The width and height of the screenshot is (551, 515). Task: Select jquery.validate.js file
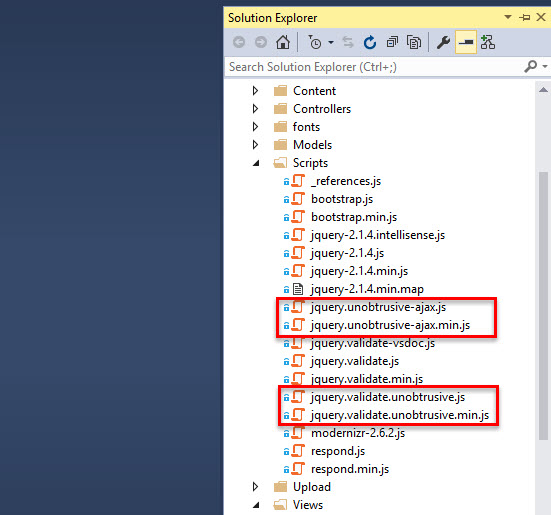tap(355, 361)
